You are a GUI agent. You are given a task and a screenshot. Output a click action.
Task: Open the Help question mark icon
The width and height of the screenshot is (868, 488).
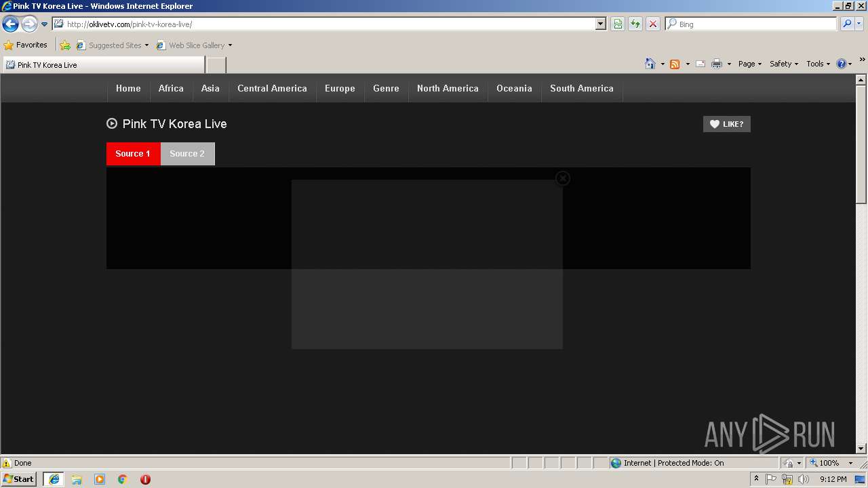coord(842,64)
